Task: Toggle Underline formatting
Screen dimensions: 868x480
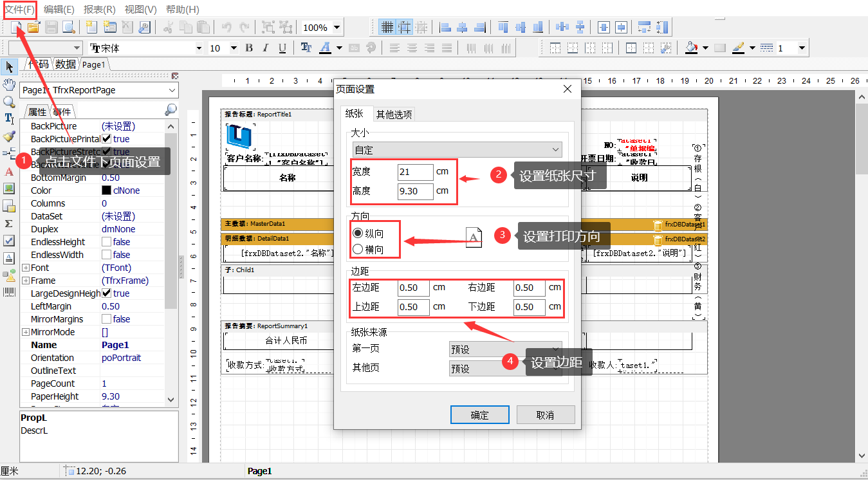Action: [282, 48]
